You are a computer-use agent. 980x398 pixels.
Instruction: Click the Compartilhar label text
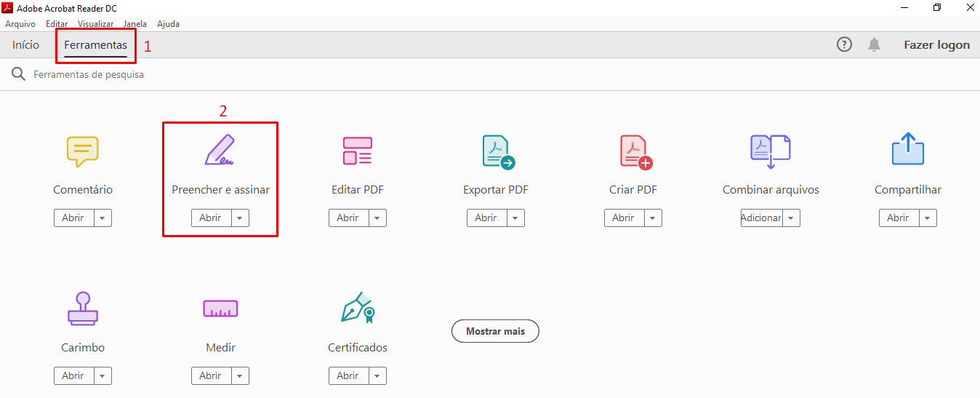click(908, 190)
